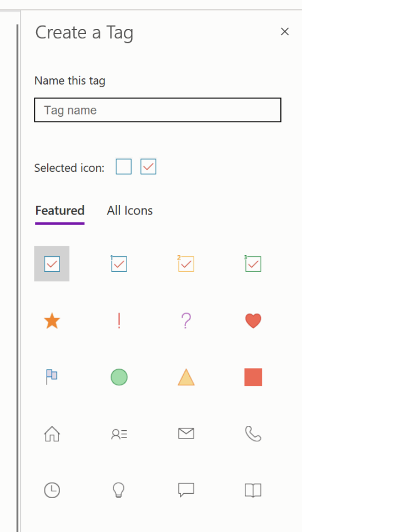Pick the green checkmark box icon
397x532 pixels.
click(253, 263)
